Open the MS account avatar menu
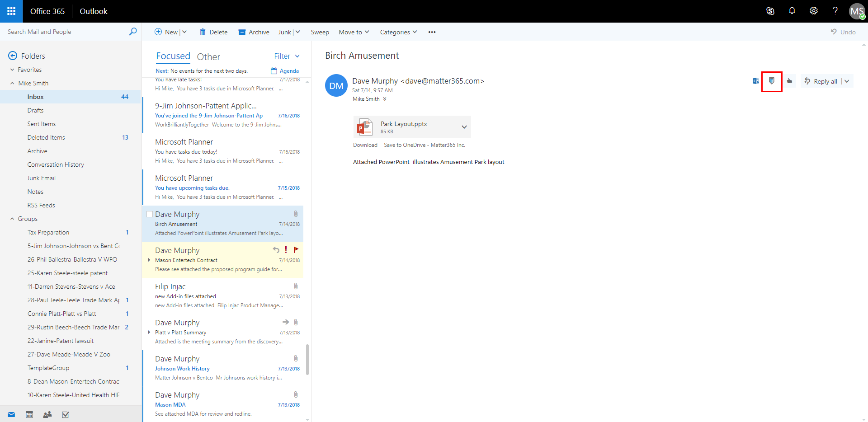 click(x=857, y=11)
